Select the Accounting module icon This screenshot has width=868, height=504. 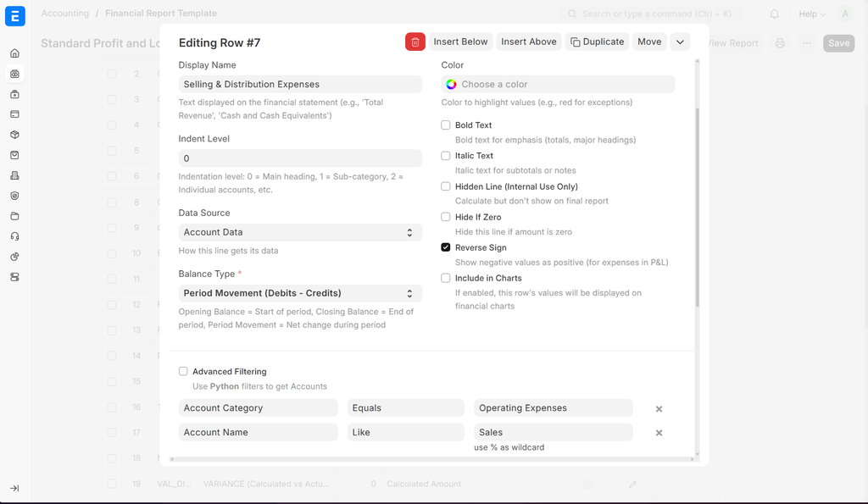click(14, 74)
